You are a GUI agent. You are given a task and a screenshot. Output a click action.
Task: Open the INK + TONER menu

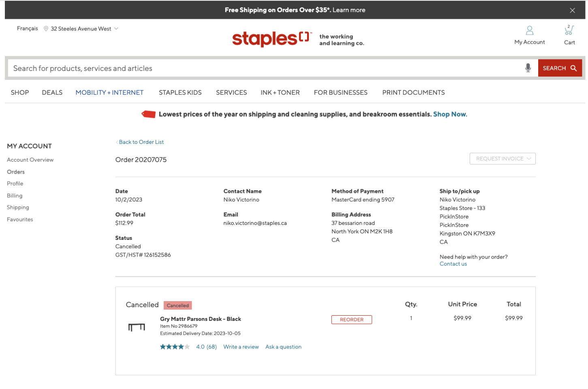280,93
